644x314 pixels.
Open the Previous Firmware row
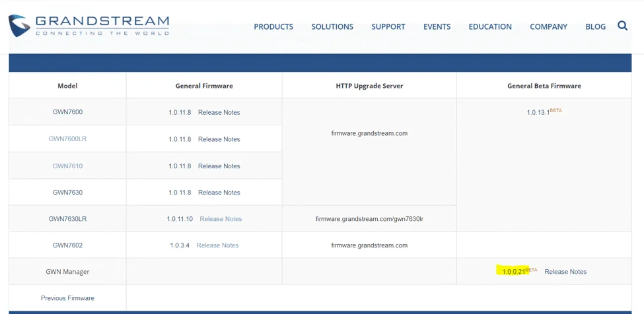(x=68, y=298)
